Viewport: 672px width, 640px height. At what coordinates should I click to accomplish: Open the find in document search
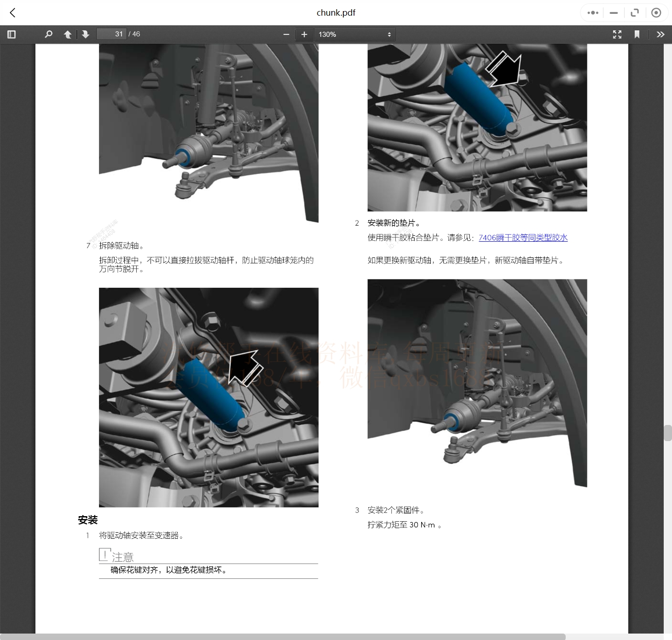(48, 35)
